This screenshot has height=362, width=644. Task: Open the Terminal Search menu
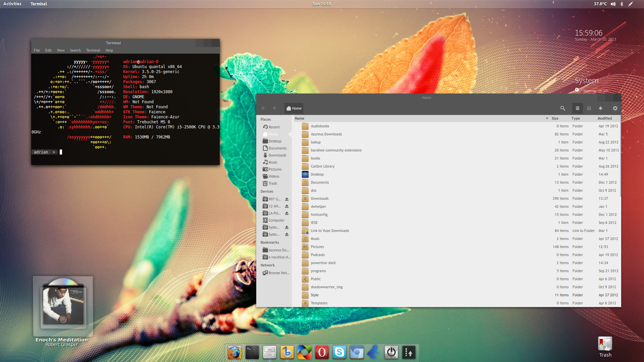[75, 50]
